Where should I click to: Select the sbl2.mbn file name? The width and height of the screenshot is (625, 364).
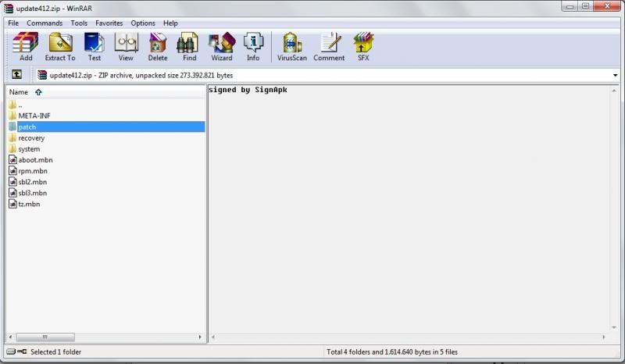coord(32,182)
